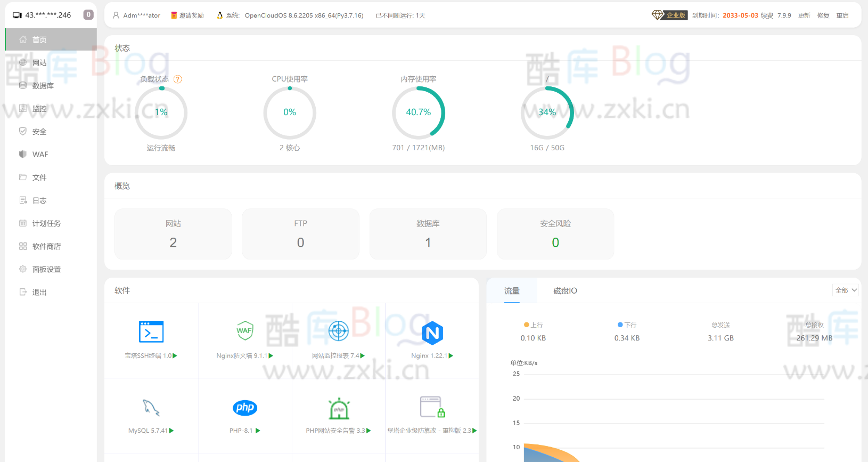868x462 pixels.
Task: Open the 网站监控报表 target icon
Action: pyautogui.click(x=339, y=331)
